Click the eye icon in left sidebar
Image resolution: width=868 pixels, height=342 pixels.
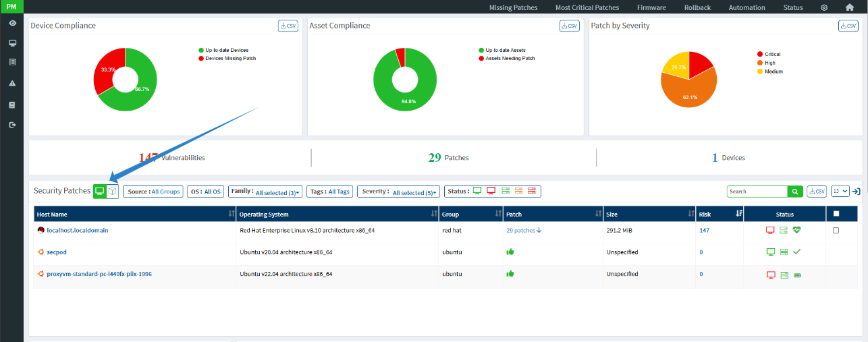tap(12, 23)
